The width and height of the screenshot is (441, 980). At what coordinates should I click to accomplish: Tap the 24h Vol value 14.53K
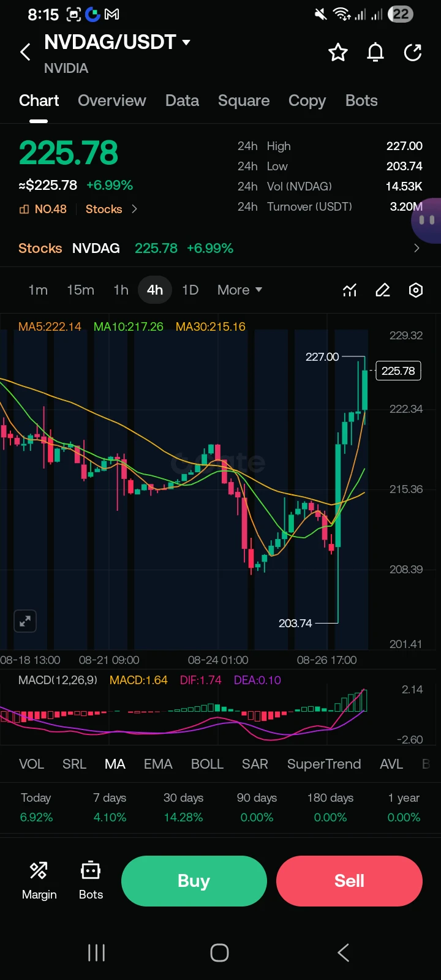[404, 186]
